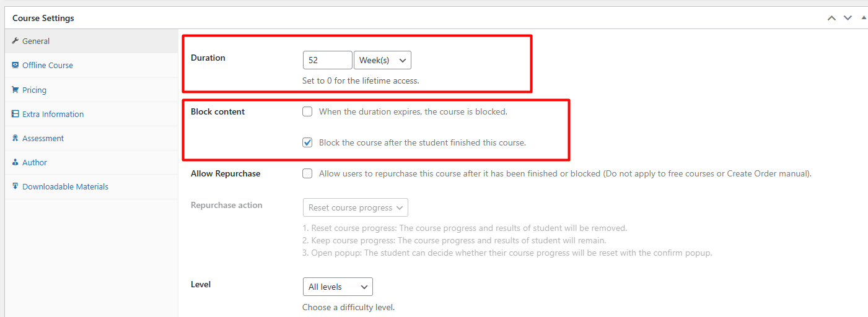The height and width of the screenshot is (317, 868).
Task: Tick the Allow Repurchase checkbox
Action: [x=307, y=173]
